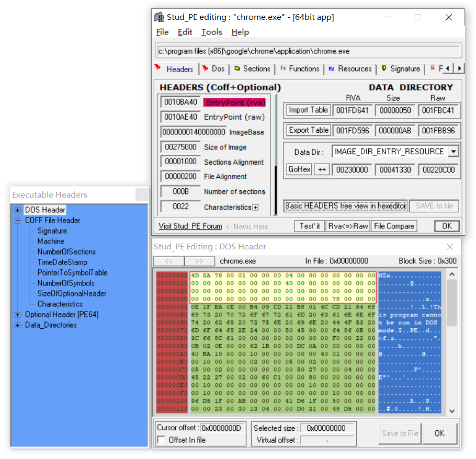476x459 pixels.
Task: Click the 4D byte at offset 00000000
Action: pyautogui.click(x=195, y=276)
